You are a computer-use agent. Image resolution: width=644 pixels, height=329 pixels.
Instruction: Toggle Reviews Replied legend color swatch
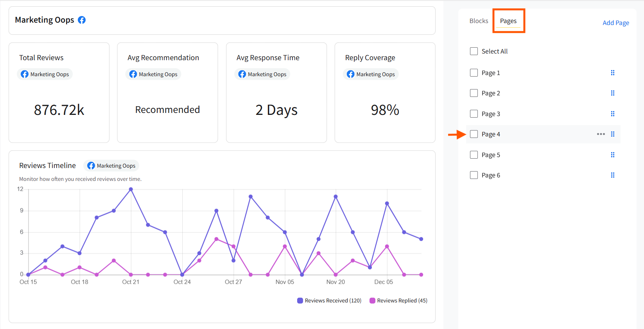pyautogui.click(x=372, y=300)
